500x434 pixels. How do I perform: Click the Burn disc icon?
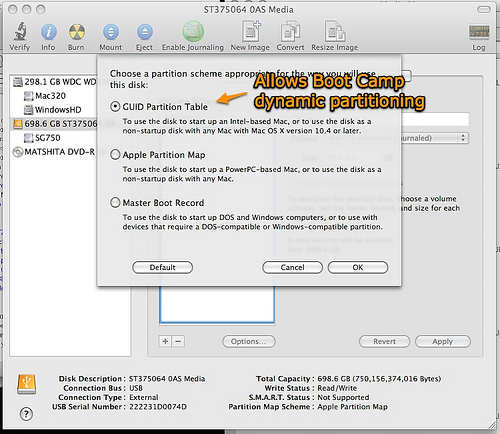click(77, 32)
